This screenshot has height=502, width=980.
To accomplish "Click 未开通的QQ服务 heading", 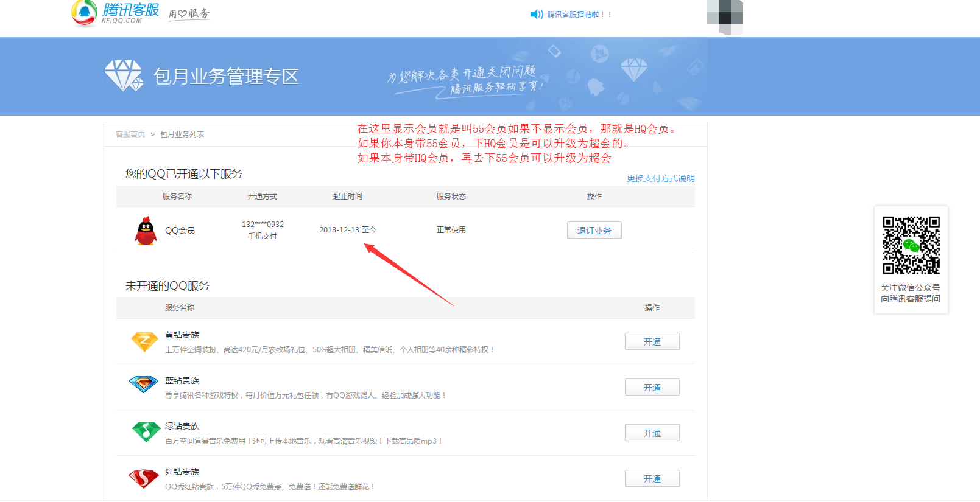I will (167, 286).
